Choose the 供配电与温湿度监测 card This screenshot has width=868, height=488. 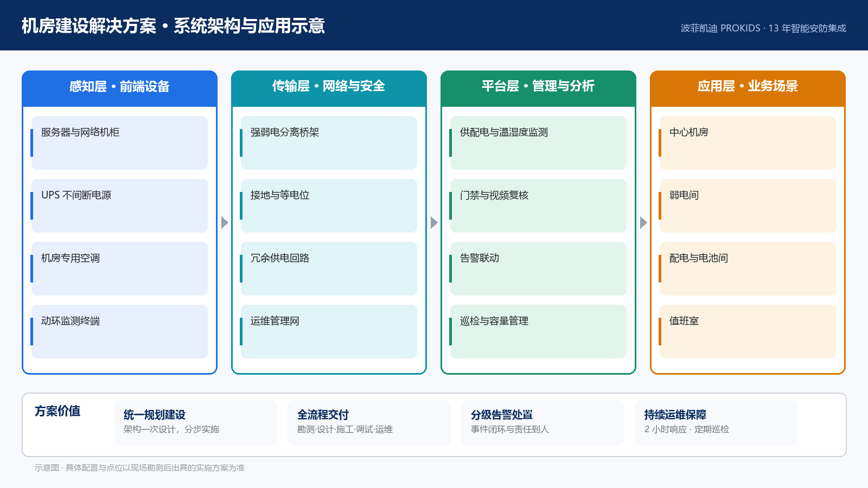pos(538,143)
